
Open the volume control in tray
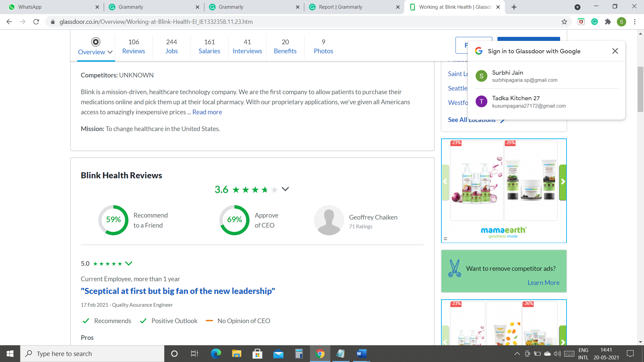(x=557, y=354)
